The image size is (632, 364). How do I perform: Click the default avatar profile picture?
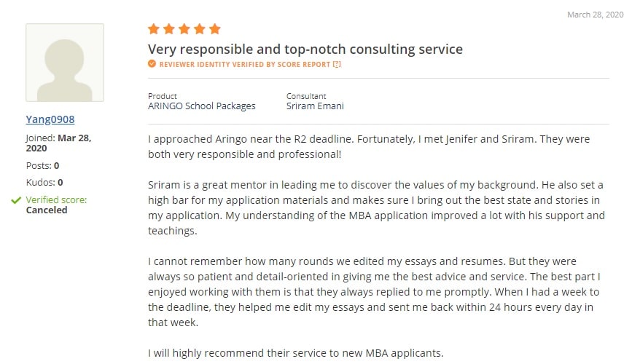(65, 63)
